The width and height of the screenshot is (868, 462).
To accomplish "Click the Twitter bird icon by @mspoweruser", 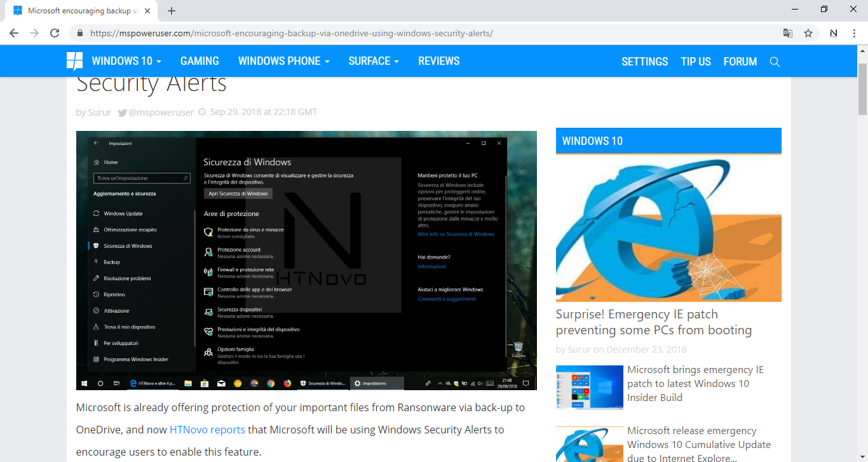I will pyautogui.click(x=123, y=112).
